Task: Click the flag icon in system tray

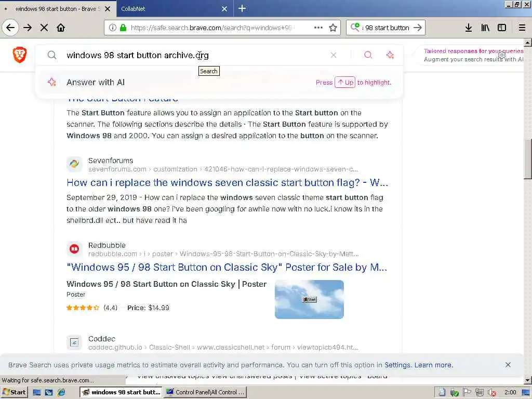Action: [467, 392]
